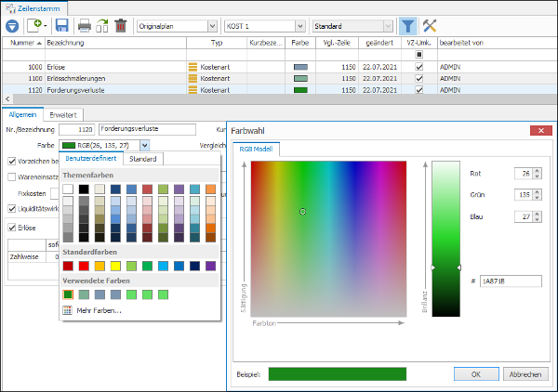Toggle VZ-Umk. checkbox in row 1100
This screenshot has width=558, height=392.
point(419,78)
